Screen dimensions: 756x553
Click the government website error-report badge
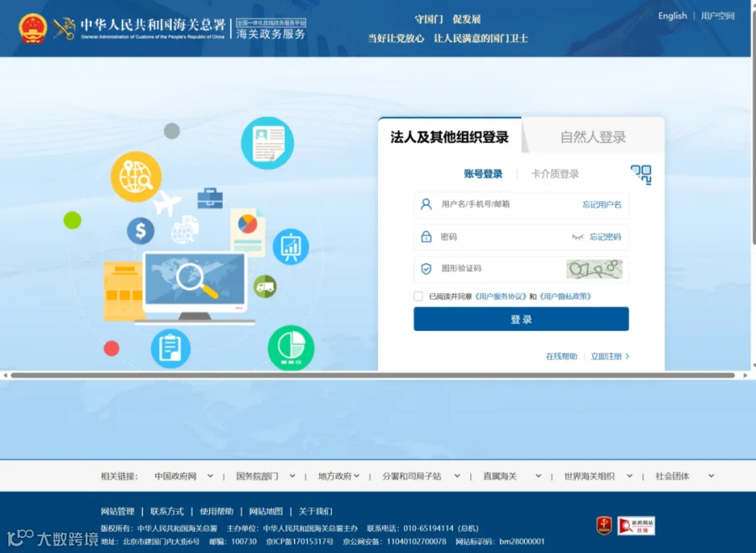point(636,525)
